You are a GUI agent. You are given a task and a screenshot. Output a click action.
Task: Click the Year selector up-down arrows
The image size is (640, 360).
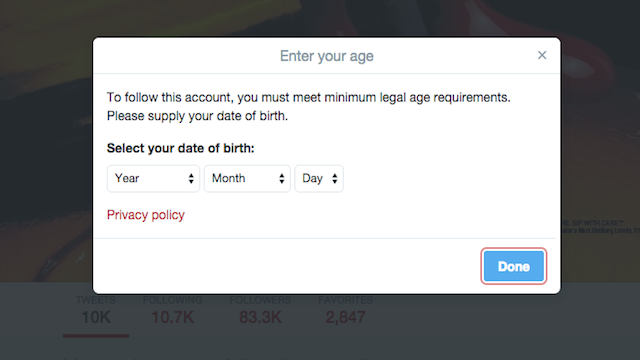point(191,178)
